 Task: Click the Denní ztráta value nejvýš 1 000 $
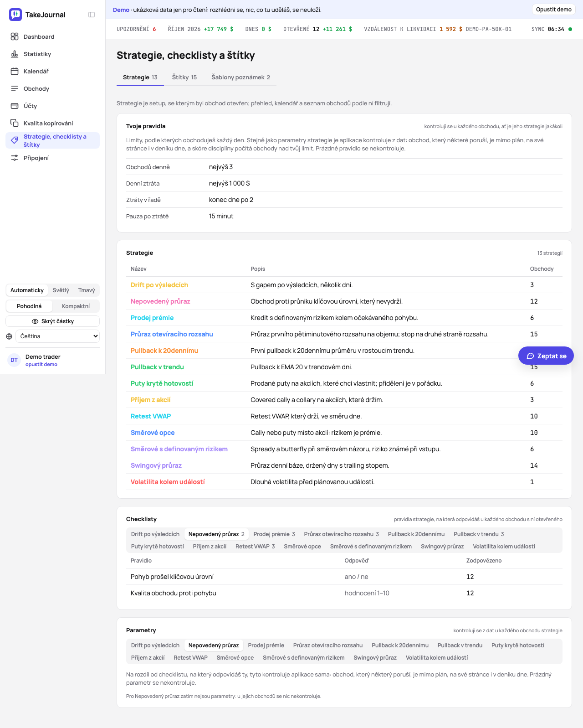point(230,184)
